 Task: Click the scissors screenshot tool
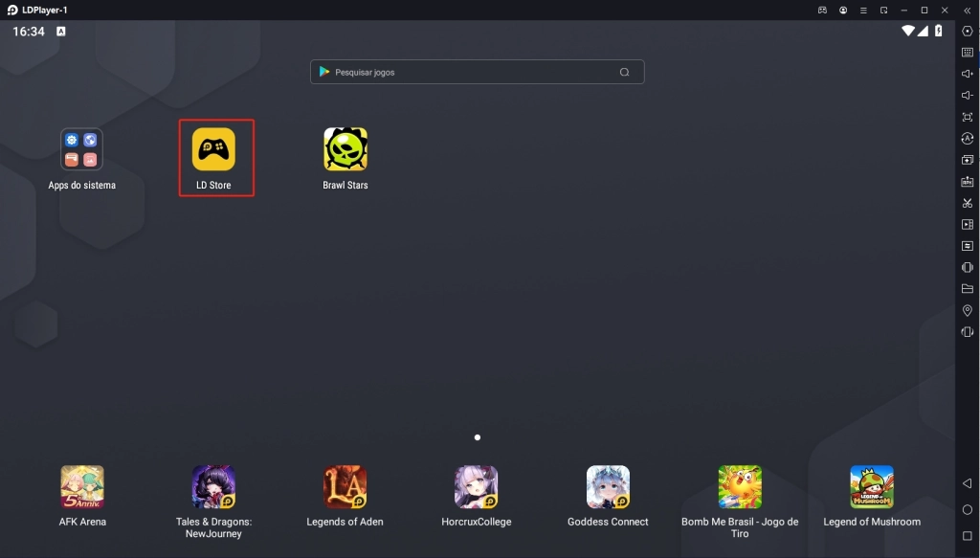click(x=968, y=203)
